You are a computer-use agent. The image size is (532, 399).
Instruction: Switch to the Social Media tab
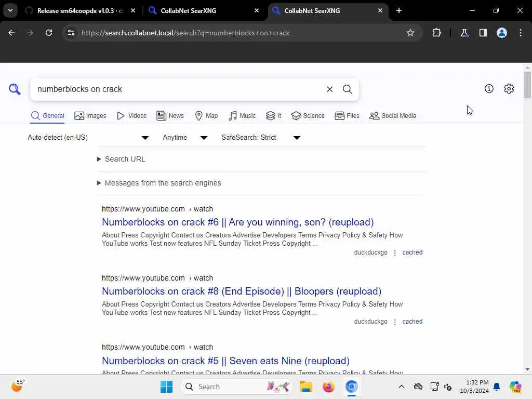[393, 116]
